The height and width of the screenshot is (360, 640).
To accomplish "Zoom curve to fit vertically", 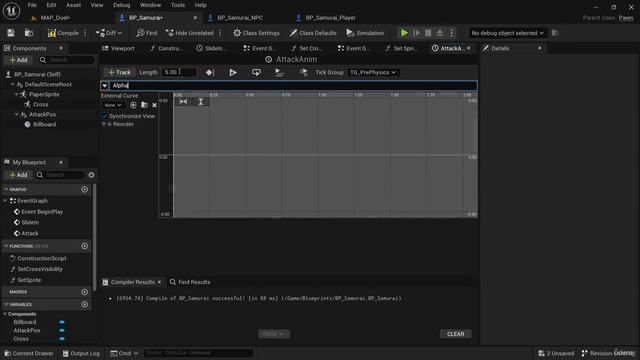I will click(x=200, y=102).
